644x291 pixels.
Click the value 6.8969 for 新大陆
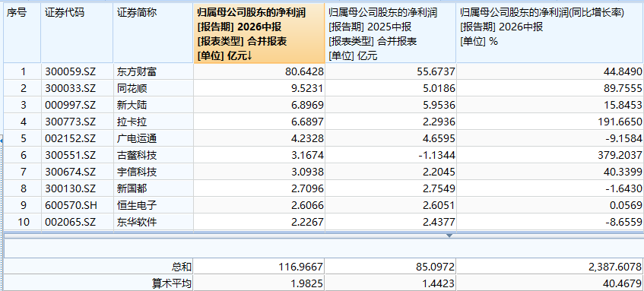click(259, 105)
